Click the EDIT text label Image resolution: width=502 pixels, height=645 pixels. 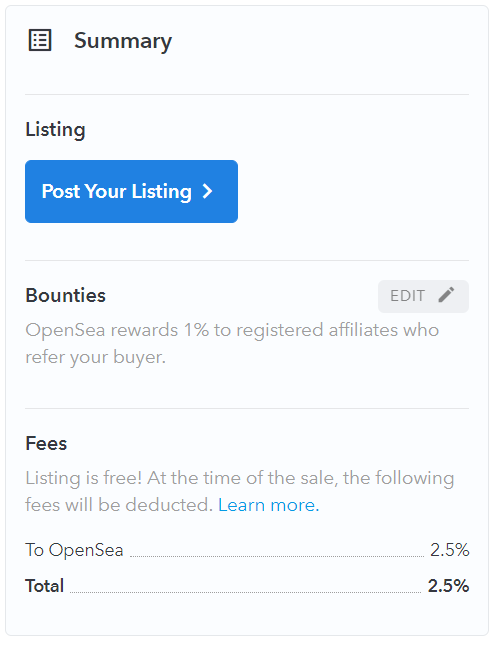(407, 296)
